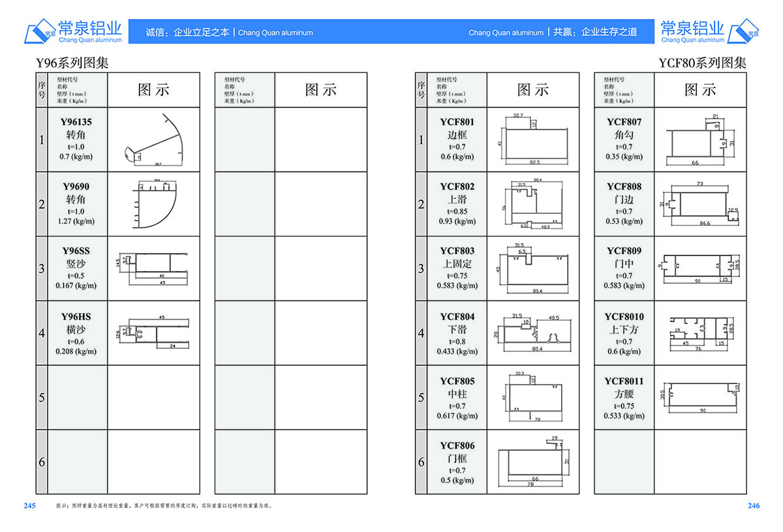Select the weight value '1.27 (kg/m)'

click(x=76, y=221)
